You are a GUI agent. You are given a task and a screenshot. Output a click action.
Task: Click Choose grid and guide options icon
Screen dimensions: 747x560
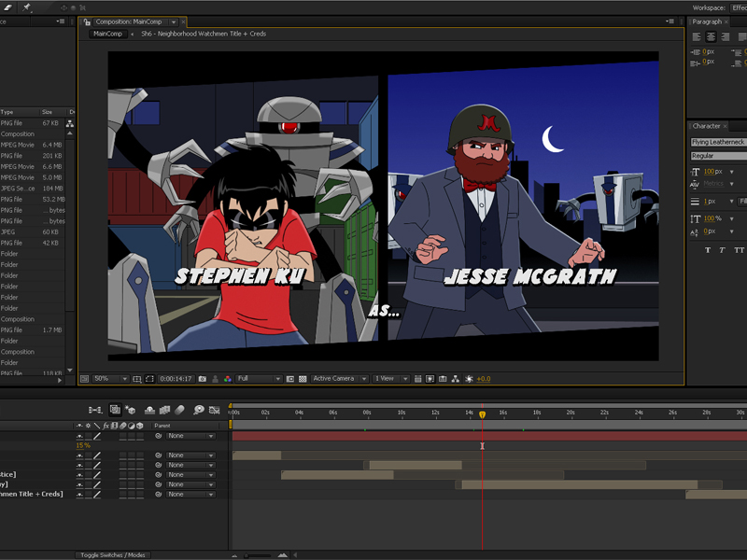tap(136, 379)
